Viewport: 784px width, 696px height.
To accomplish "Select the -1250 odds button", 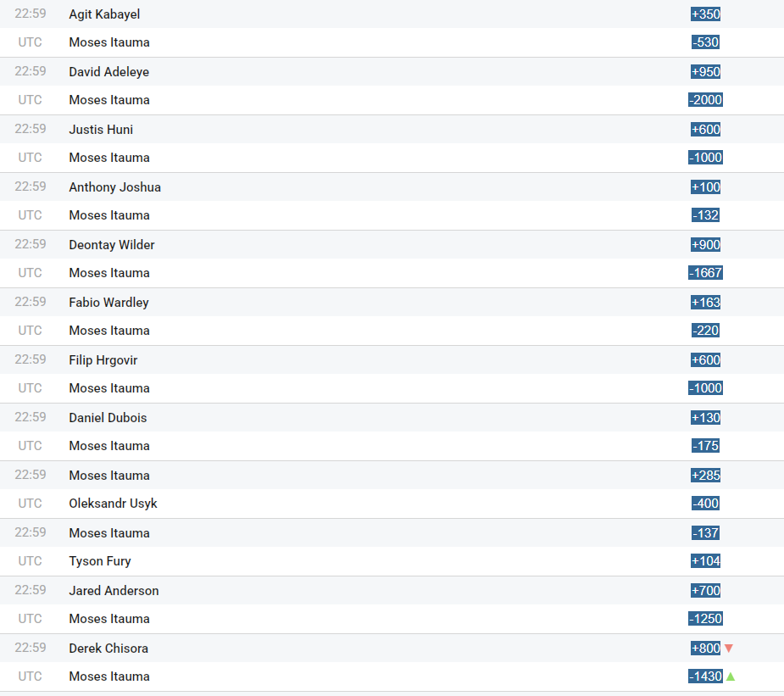I will pyautogui.click(x=705, y=619).
